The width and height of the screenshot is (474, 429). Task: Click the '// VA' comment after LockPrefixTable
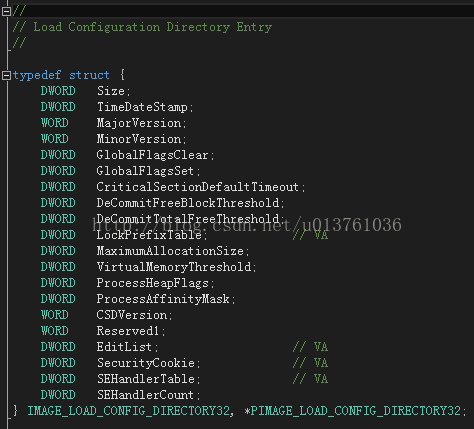point(310,235)
